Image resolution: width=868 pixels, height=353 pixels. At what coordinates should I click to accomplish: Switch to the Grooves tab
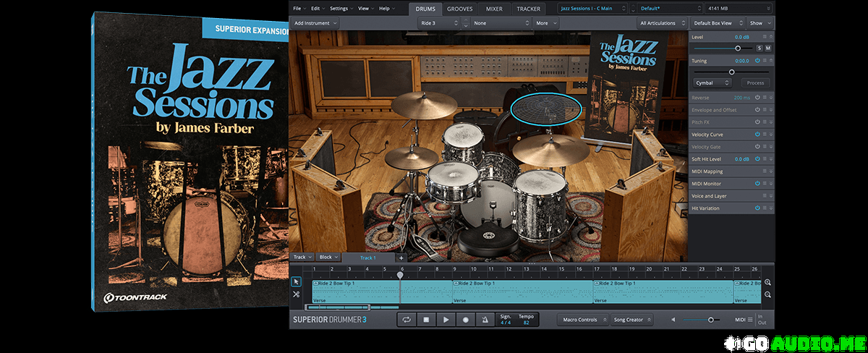461,9
